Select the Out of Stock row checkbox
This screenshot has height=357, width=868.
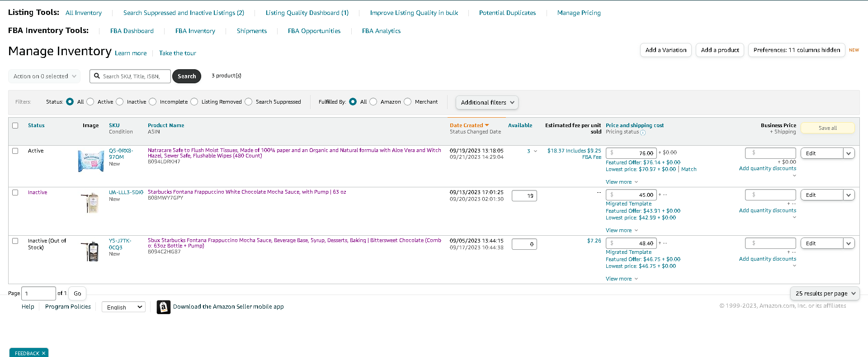pyautogui.click(x=15, y=241)
